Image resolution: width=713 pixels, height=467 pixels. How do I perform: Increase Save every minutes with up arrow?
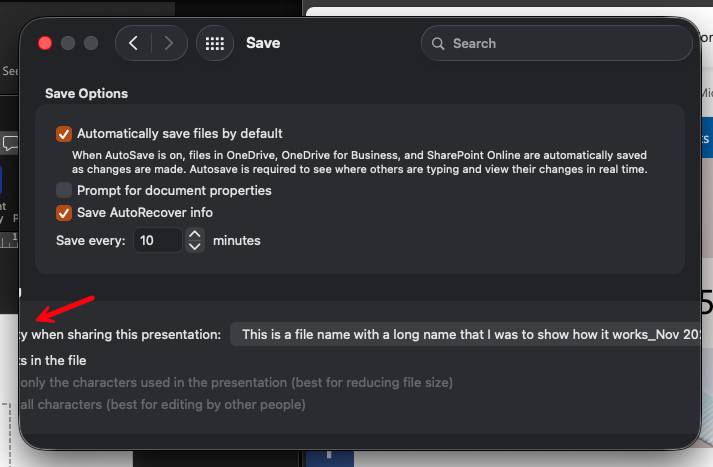195,235
